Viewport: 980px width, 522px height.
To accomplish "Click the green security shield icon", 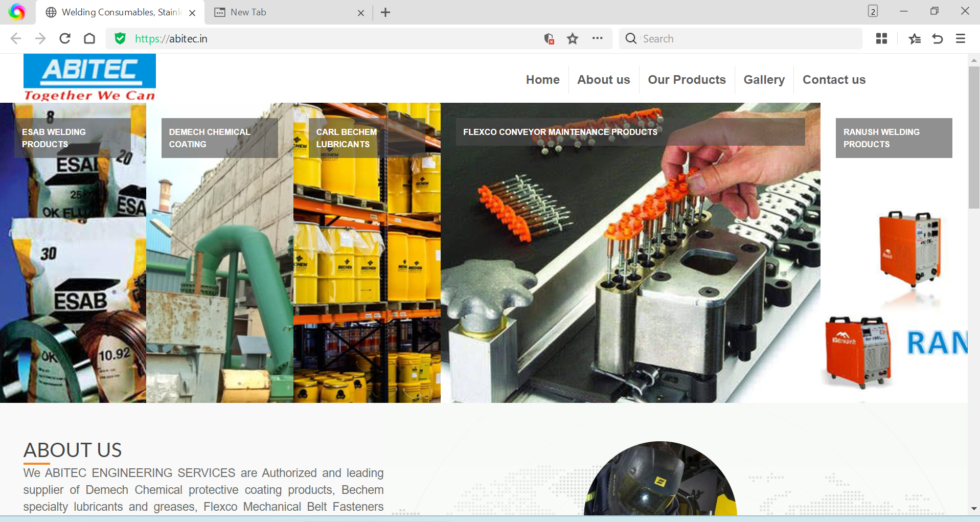I will pyautogui.click(x=120, y=39).
